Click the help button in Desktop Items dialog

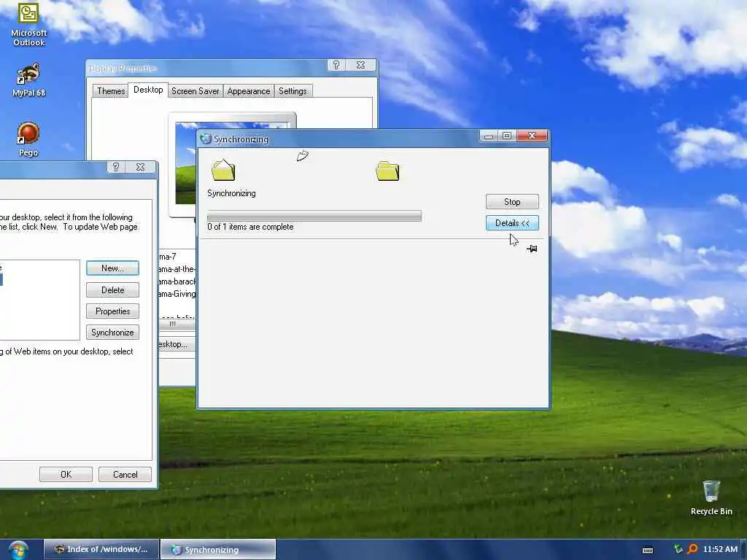tap(116, 167)
